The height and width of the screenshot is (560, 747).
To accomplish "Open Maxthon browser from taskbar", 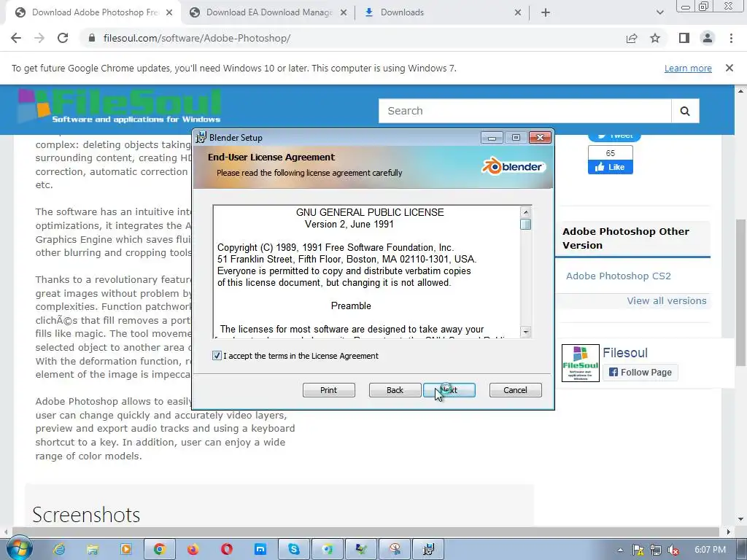I will pos(260,550).
